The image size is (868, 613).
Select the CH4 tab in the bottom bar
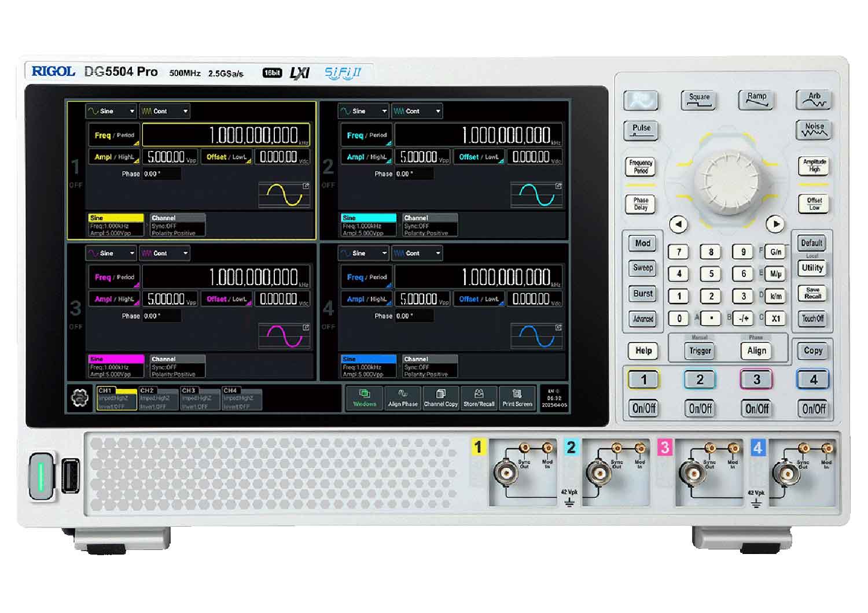click(241, 398)
